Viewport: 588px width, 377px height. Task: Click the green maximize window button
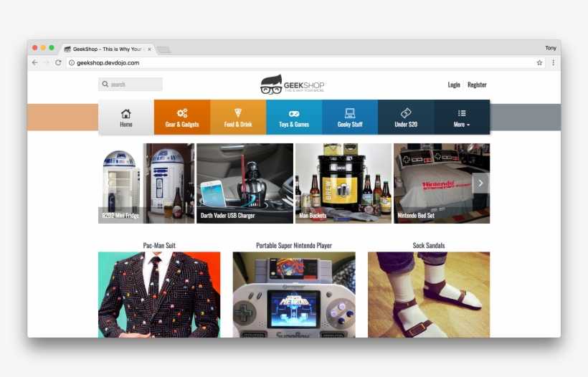pyautogui.click(x=52, y=47)
